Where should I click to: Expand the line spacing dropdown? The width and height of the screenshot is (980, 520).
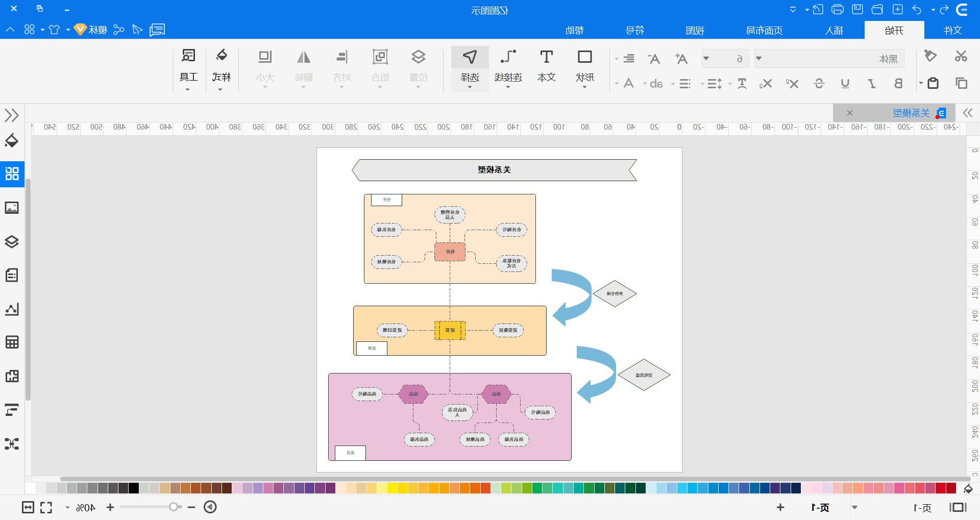tap(702, 84)
